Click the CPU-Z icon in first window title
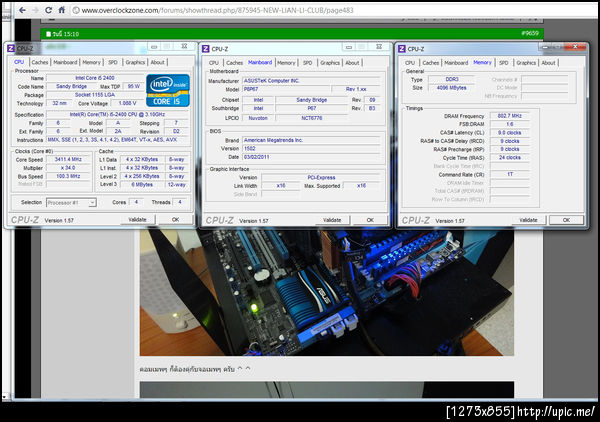Image resolution: width=600 pixels, height=422 pixels. pyautogui.click(x=10, y=48)
